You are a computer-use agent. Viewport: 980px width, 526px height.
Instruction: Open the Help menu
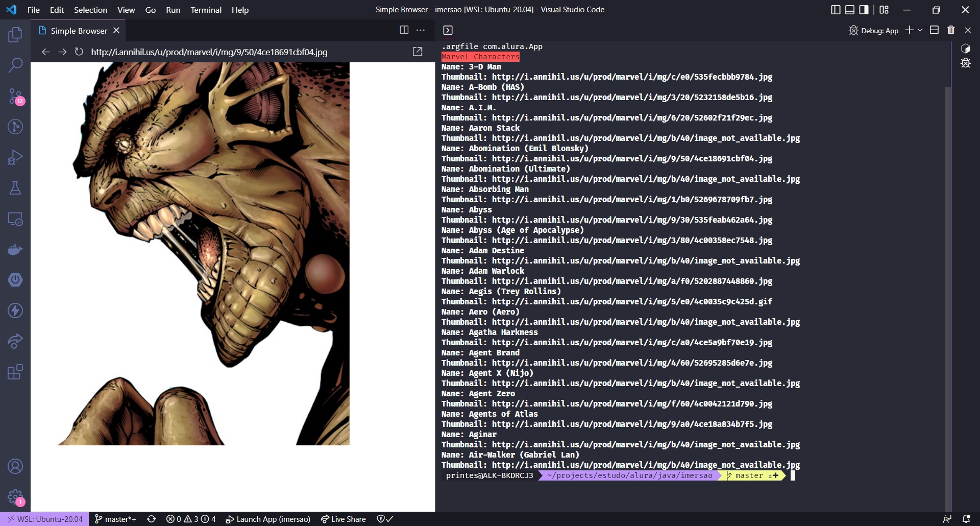point(240,10)
